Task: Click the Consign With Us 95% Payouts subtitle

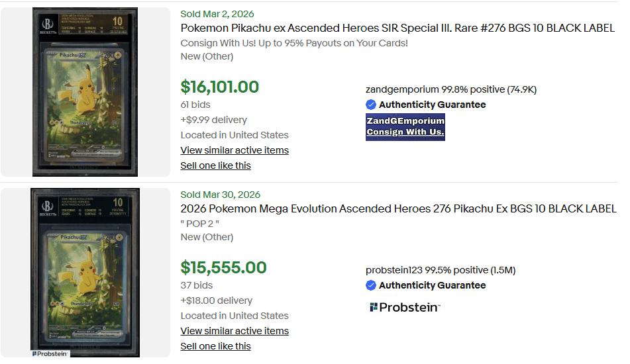Action: coord(294,43)
